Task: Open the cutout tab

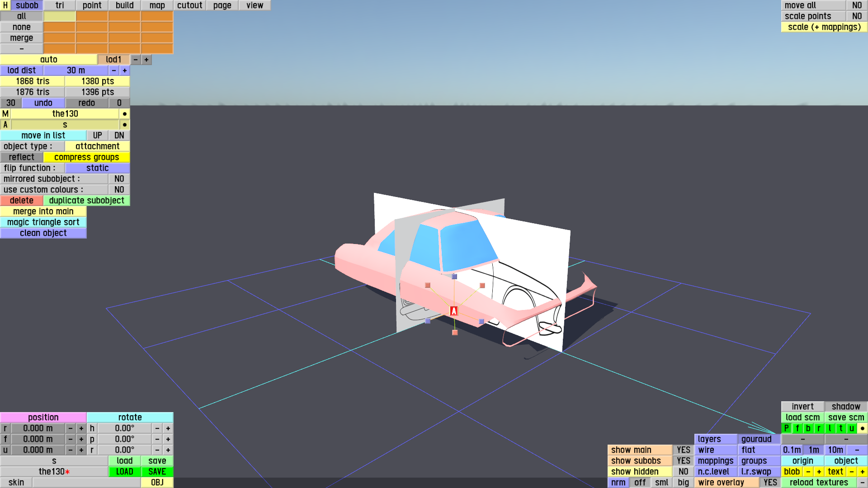Action: point(189,5)
